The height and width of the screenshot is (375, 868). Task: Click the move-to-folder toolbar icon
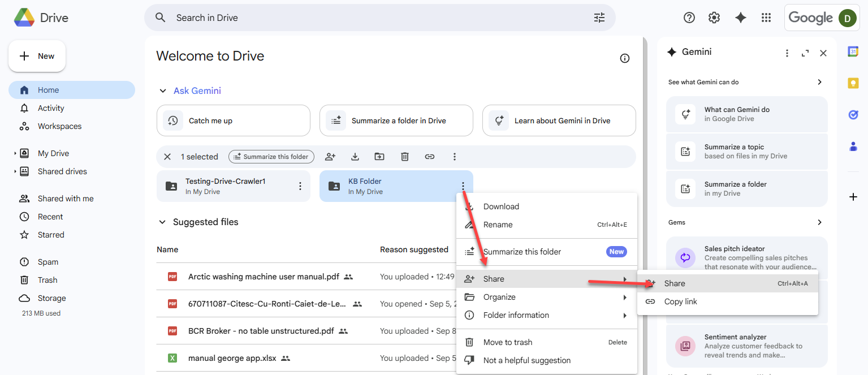[379, 157]
